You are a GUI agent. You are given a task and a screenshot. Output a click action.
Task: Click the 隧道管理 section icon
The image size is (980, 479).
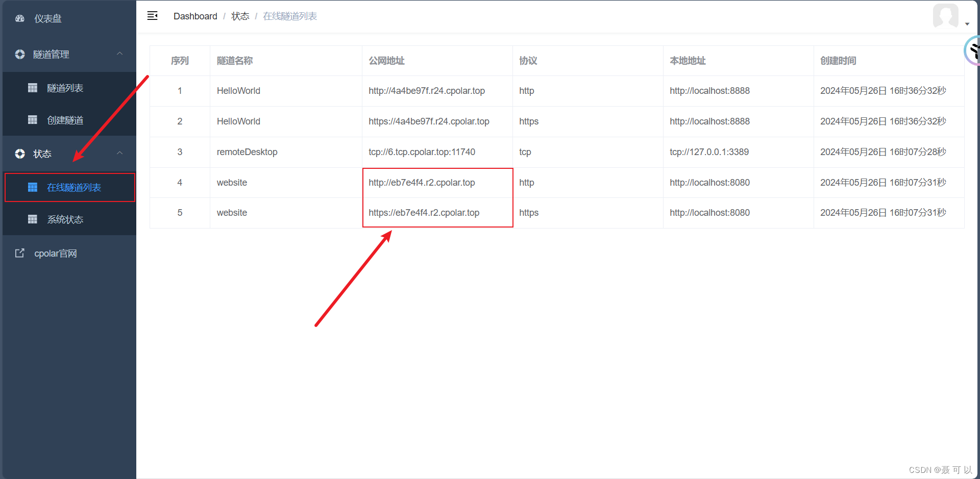pyautogui.click(x=20, y=54)
